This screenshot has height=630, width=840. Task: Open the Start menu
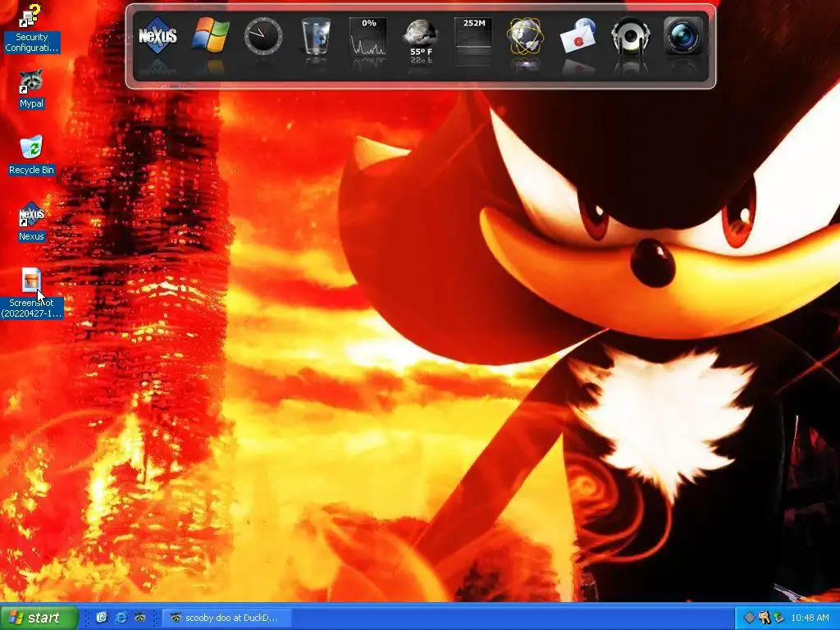39,618
